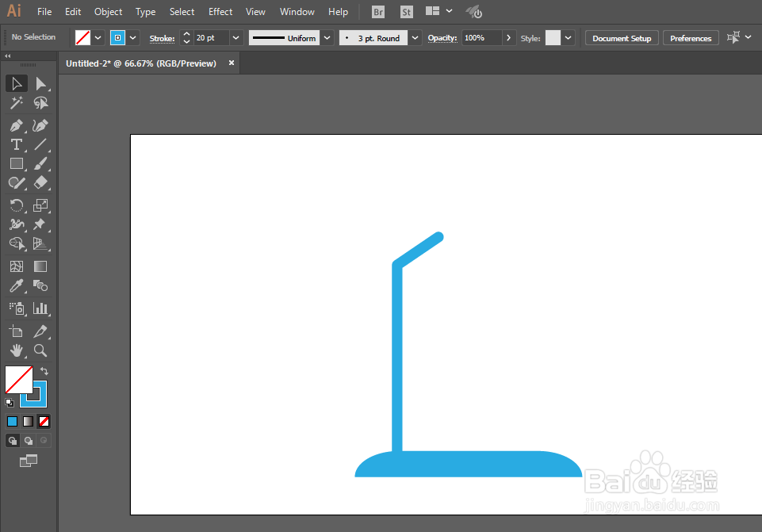Image resolution: width=762 pixels, height=532 pixels.
Task: Select the Curvature tool
Action: click(x=40, y=125)
